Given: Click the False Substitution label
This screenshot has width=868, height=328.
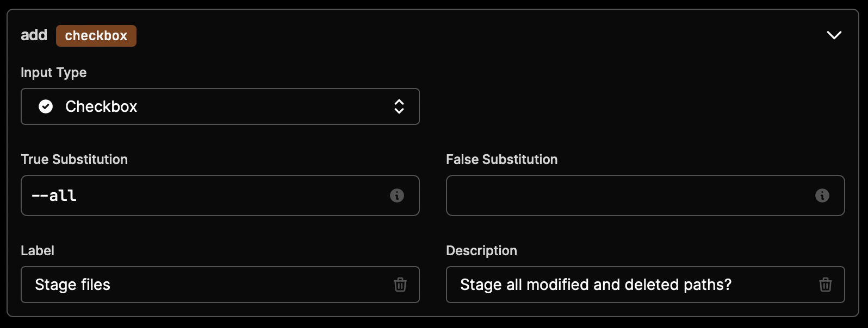Looking at the screenshot, I should point(502,160).
